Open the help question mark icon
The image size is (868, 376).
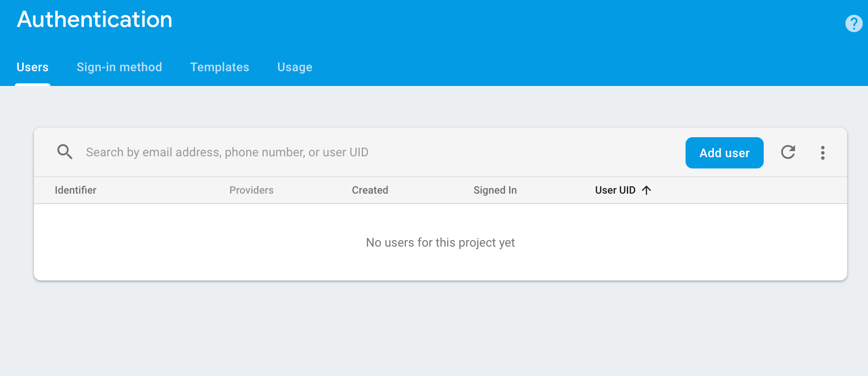(x=854, y=23)
